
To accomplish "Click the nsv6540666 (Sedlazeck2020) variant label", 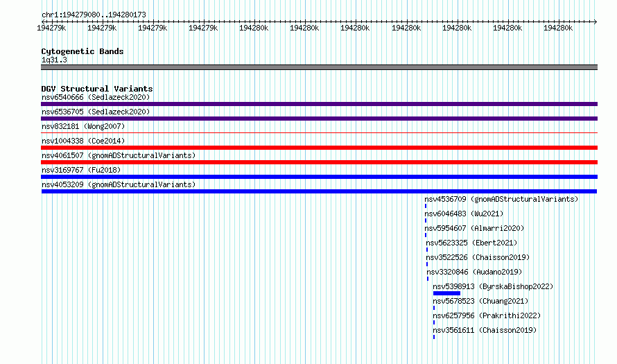I will pyautogui.click(x=96, y=97).
